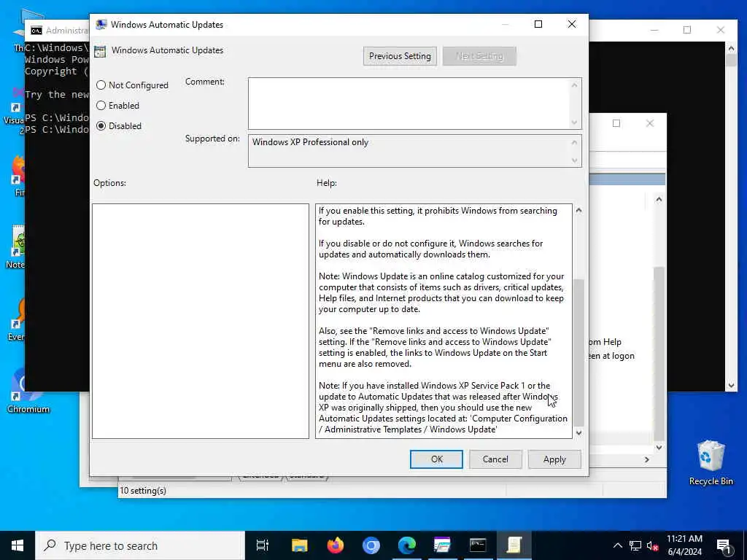Click the Supported on text field

click(x=409, y=150)
